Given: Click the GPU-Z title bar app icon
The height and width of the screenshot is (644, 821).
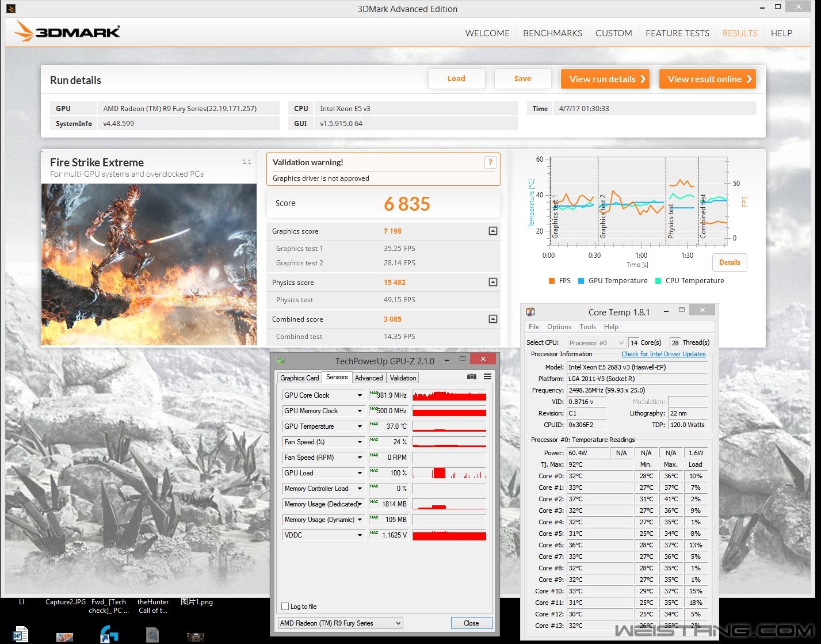Looking at the screenshot, I should [281, 361].
